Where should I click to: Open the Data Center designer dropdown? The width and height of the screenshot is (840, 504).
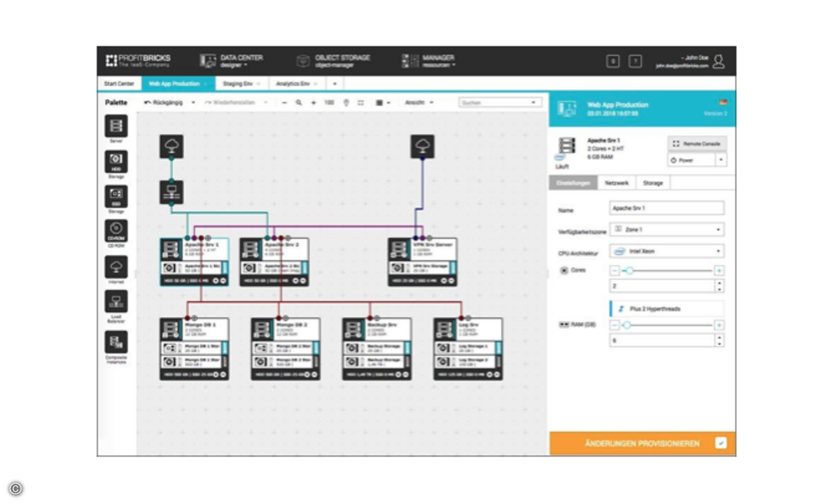click(x=232, y=61)
